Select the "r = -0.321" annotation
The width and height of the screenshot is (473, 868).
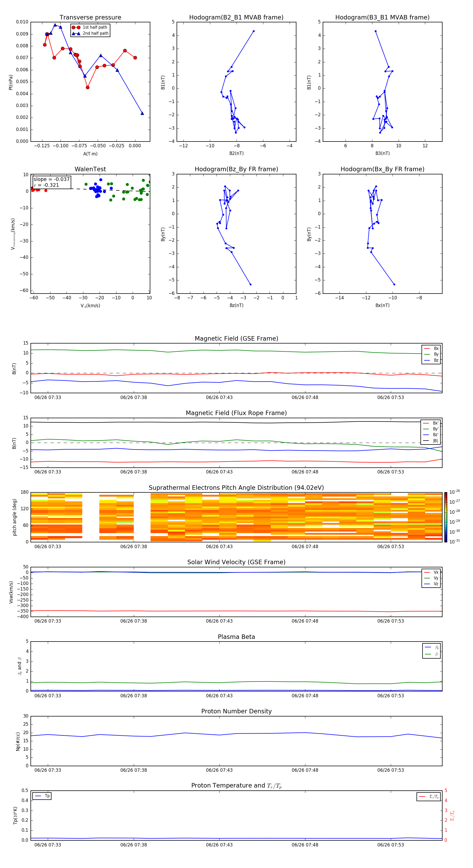coord(47,185)
